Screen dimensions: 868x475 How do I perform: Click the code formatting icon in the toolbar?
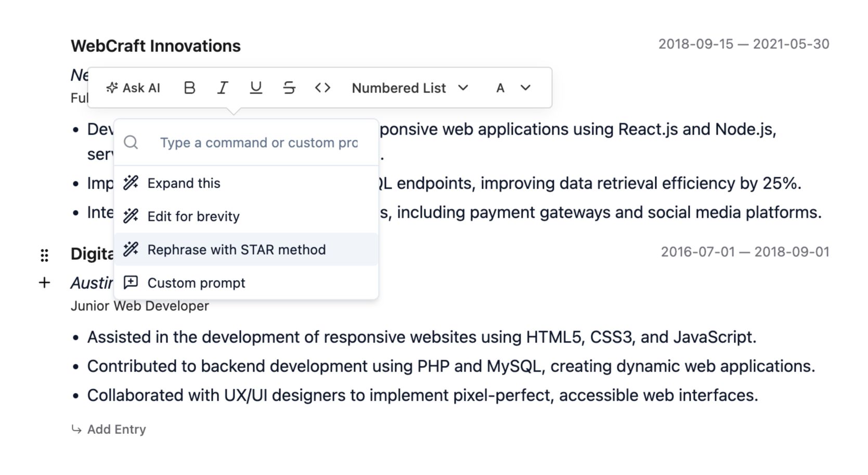point(322,88)
